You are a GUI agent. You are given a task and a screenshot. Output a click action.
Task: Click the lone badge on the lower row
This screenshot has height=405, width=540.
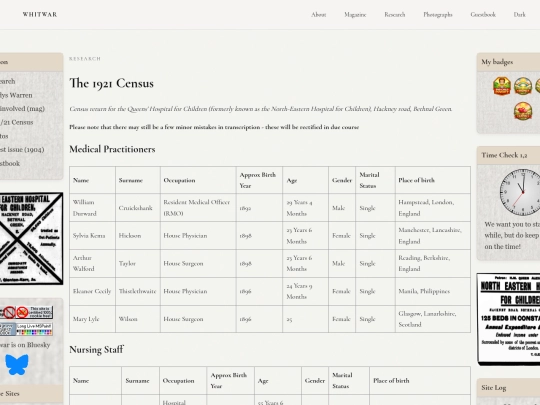point(523,111)
